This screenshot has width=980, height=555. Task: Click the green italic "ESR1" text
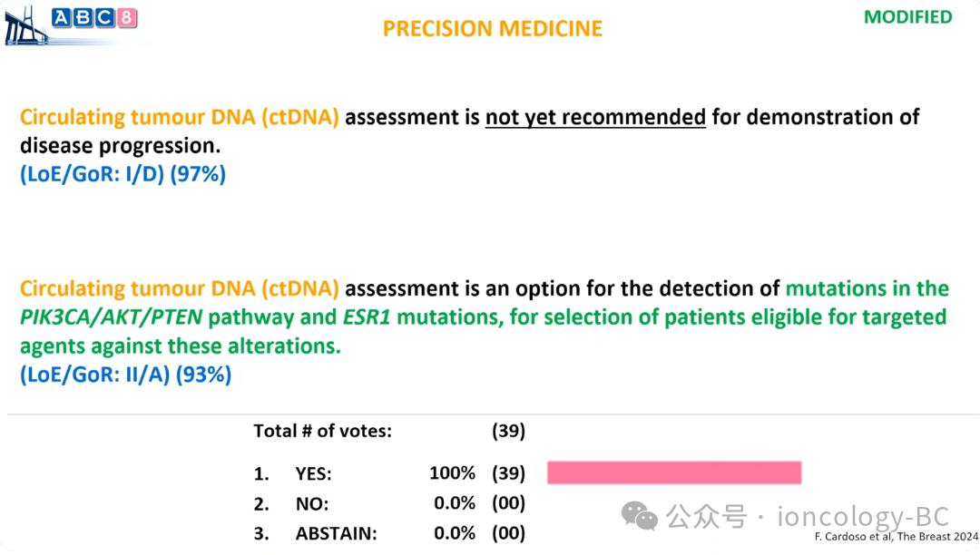[367, 317]
